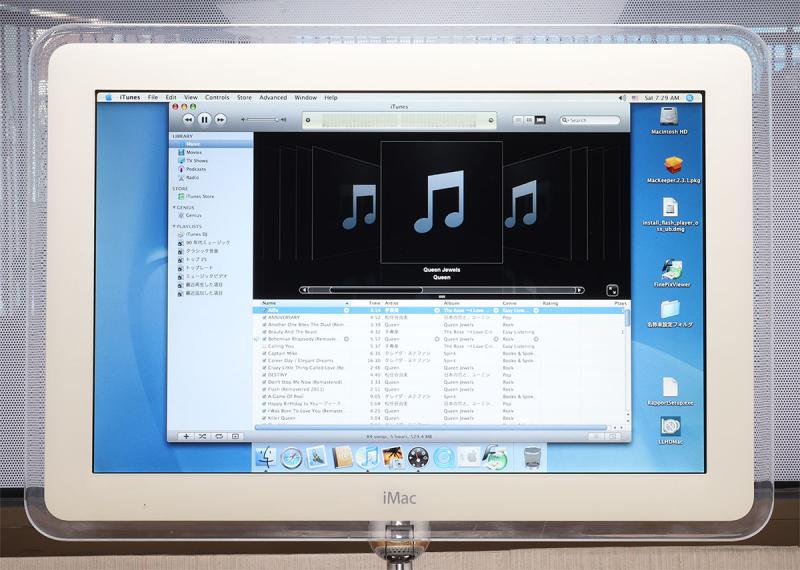Switch to Cover Flow view
Viewport: 800px width, 570px height.
[x=540, y=120]
